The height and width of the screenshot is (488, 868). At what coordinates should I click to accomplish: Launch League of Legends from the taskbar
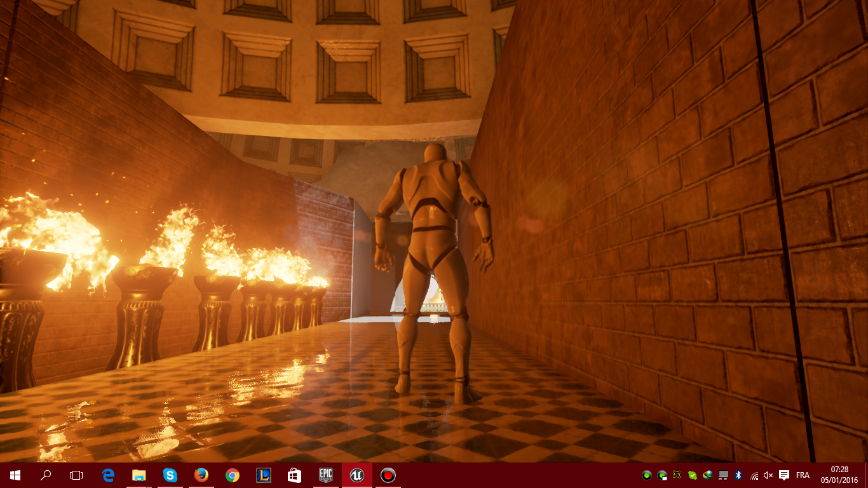click(x=264, y=475)
